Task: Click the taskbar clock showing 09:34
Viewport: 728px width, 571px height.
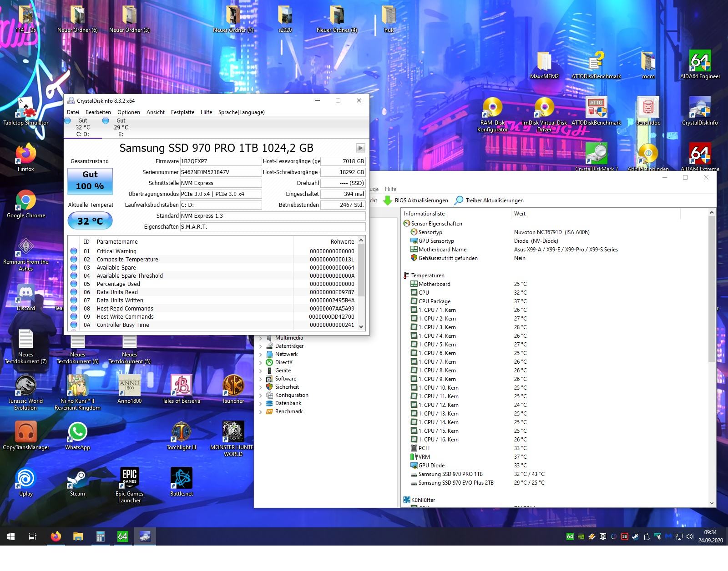Action: click(710, 536)
